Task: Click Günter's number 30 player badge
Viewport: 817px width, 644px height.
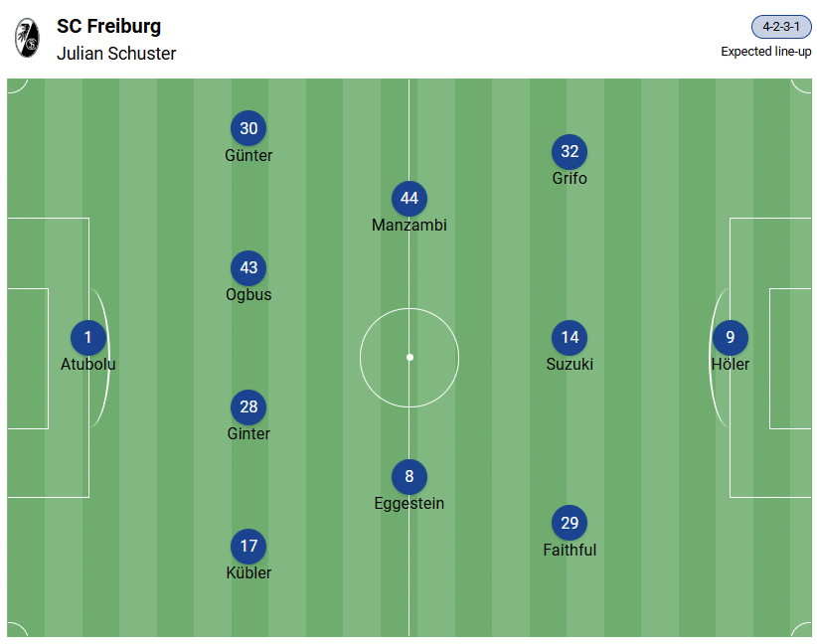Action: tap(248, 129)
